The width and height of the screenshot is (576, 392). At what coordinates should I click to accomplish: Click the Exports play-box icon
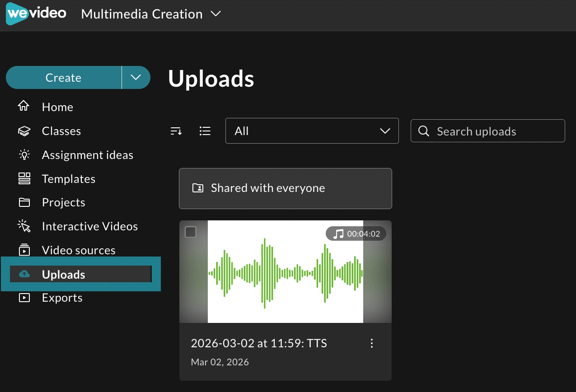tap(24, 298)
